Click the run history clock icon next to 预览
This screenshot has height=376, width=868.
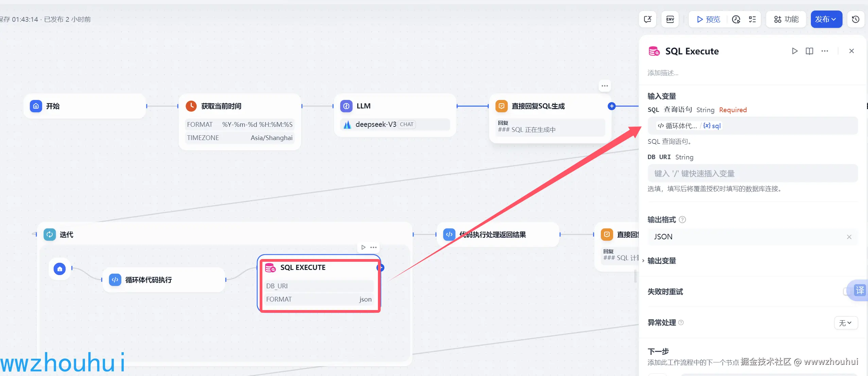point(736,19)
